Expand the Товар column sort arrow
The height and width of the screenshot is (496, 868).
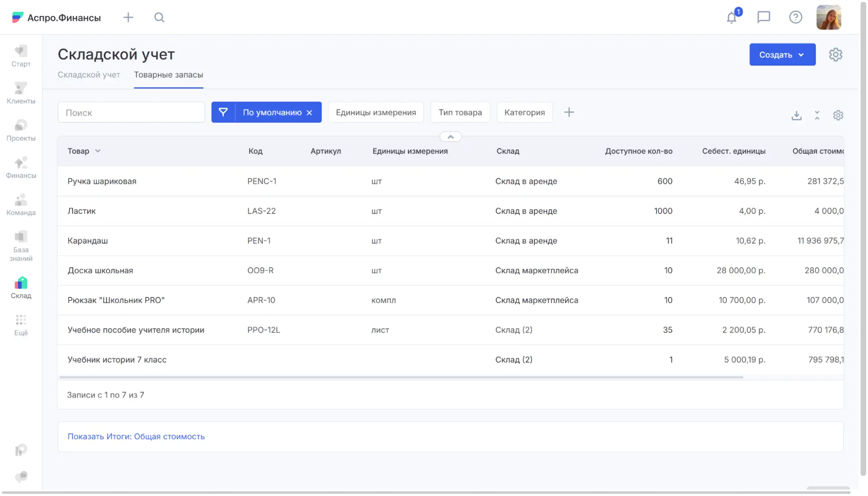tap(98, 151)
